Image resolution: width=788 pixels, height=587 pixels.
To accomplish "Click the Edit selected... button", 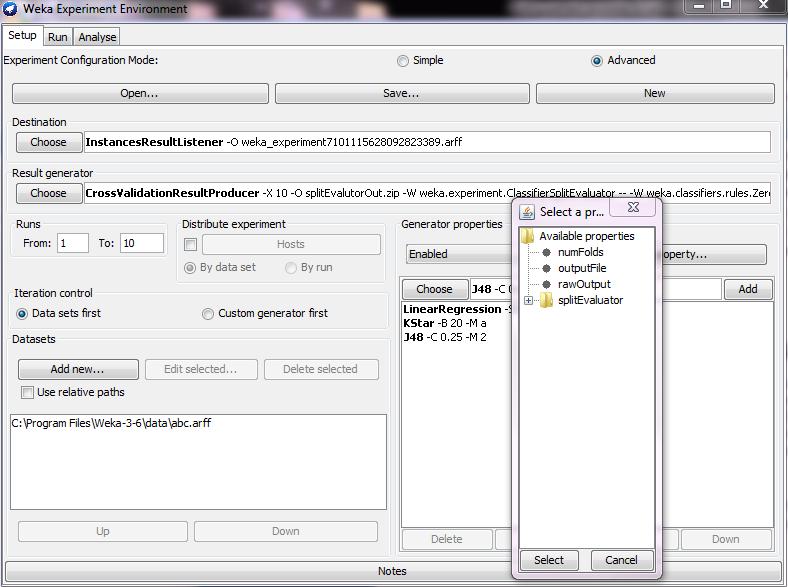I will [x=201, y=369].
